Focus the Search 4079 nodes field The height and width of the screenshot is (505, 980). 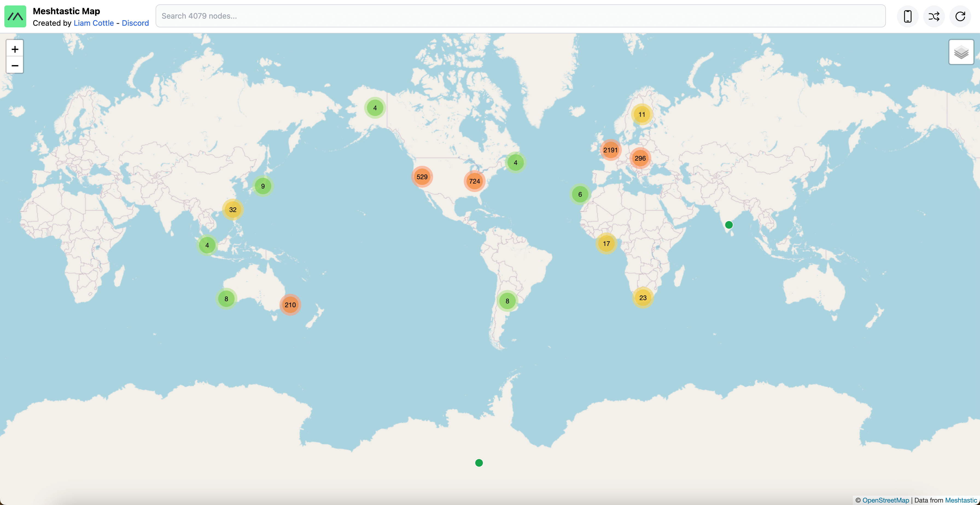pyautogui.click(x=520, y=16)
